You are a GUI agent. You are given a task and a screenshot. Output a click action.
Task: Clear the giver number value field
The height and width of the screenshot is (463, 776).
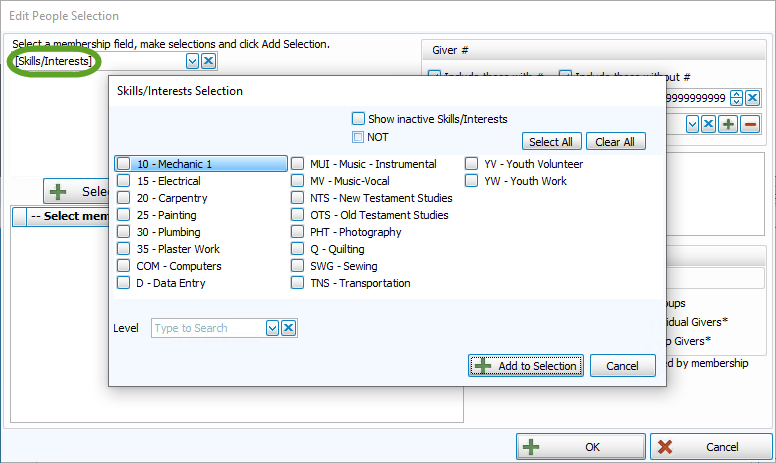(752, 98)
